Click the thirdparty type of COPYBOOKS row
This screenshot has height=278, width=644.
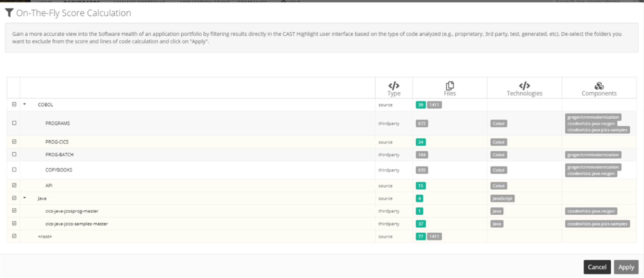pos(389,170)
